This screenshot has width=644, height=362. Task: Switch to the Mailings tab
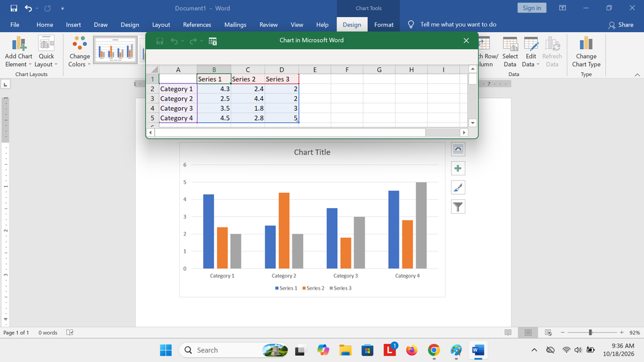(235, 25)
